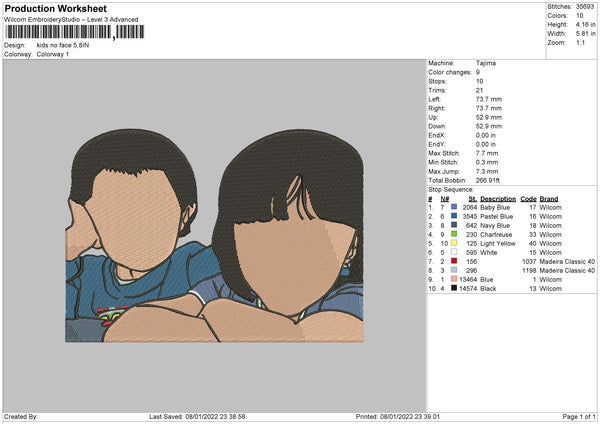Click 'Madeira Classic 40' brand for code 1198
Screen dimensions: 600x424
click(x=567, y=271)
